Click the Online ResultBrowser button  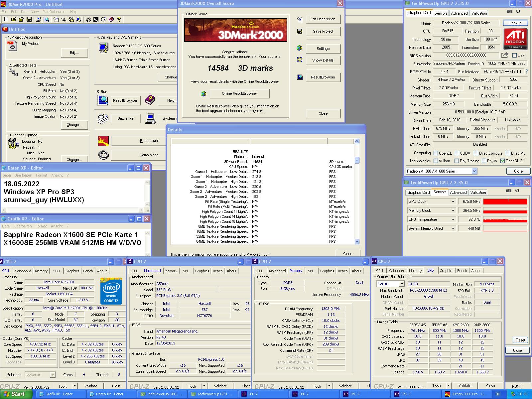click(x=239, y=93)
